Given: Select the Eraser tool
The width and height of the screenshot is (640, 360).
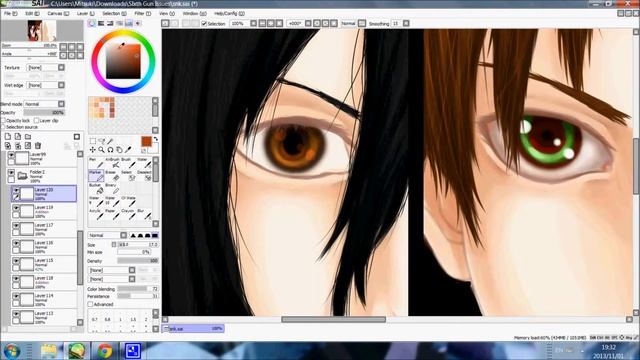Looking at the screenshot, I should (x=112, y=176).
